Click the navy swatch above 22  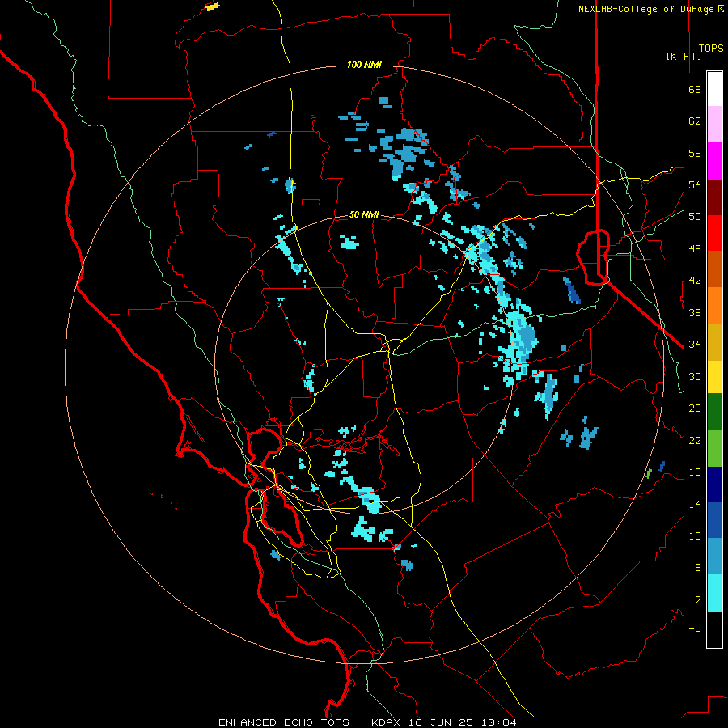[714, 485]
